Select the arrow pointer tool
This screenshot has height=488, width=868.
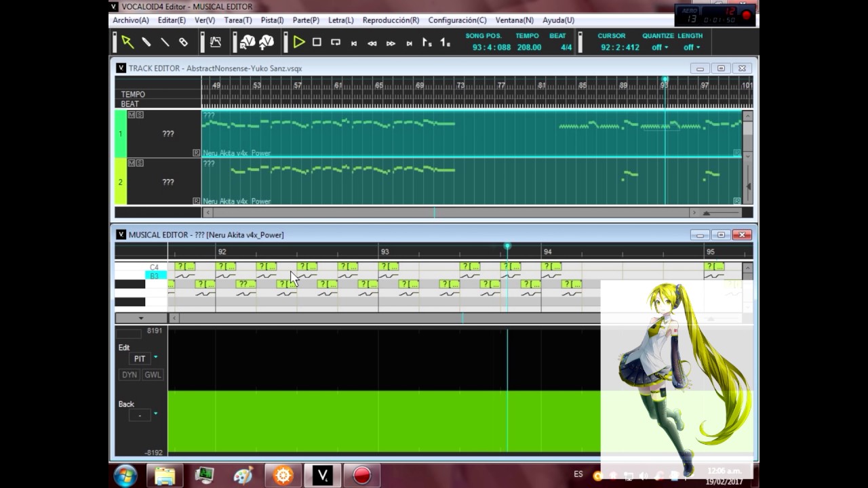127,42
